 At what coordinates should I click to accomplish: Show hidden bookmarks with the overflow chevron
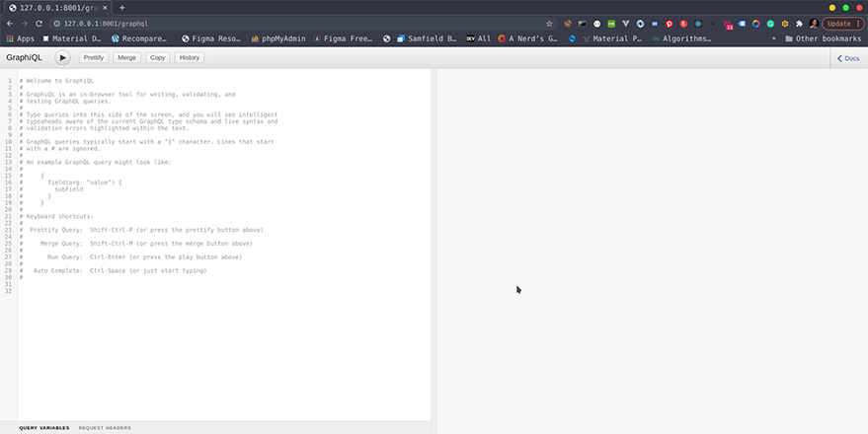773,38
